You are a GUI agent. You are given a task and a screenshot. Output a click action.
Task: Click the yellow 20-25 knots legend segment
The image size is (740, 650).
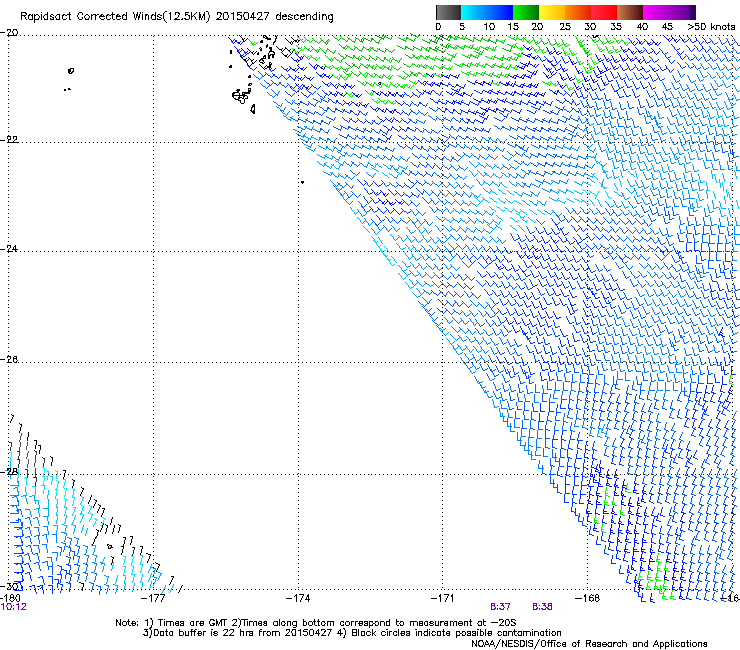tap(552, 12)
